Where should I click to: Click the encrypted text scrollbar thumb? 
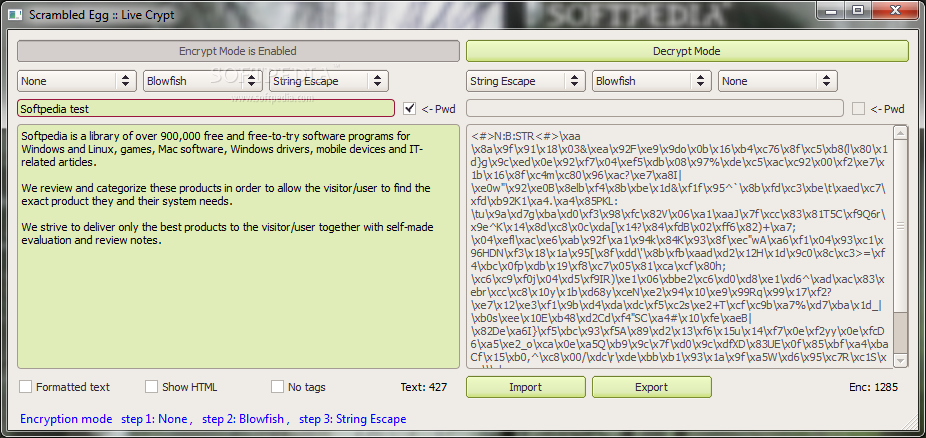click(x=900, y=225)
